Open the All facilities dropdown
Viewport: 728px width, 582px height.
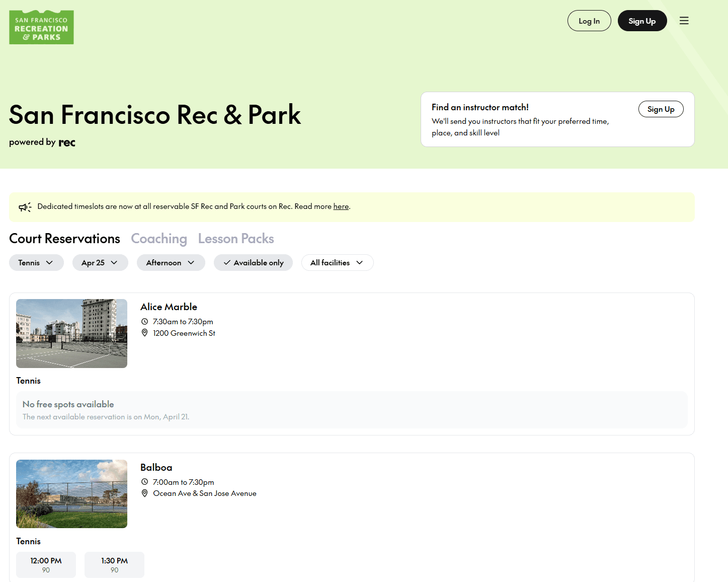pyautogui.click(x=337, y=263)
